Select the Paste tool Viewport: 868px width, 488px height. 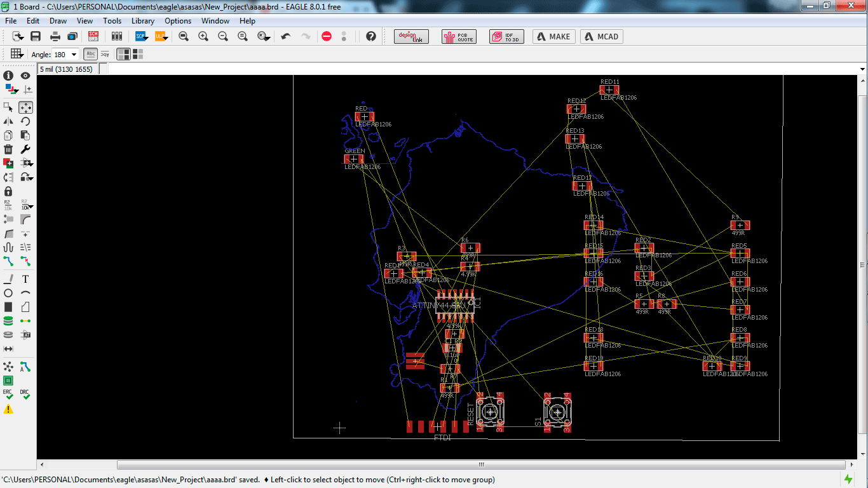click(25, 135)
